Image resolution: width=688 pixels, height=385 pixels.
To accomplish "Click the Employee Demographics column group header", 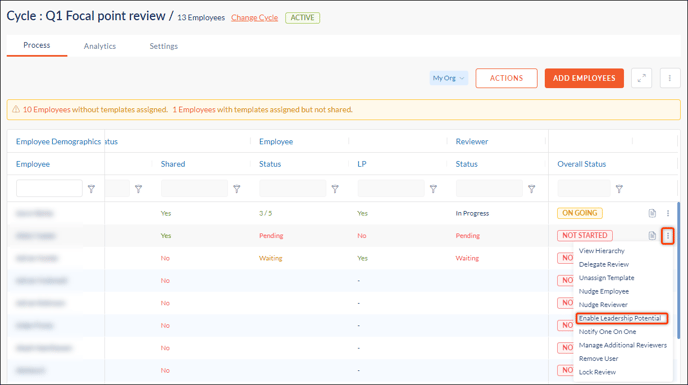I will coord(58,141).
